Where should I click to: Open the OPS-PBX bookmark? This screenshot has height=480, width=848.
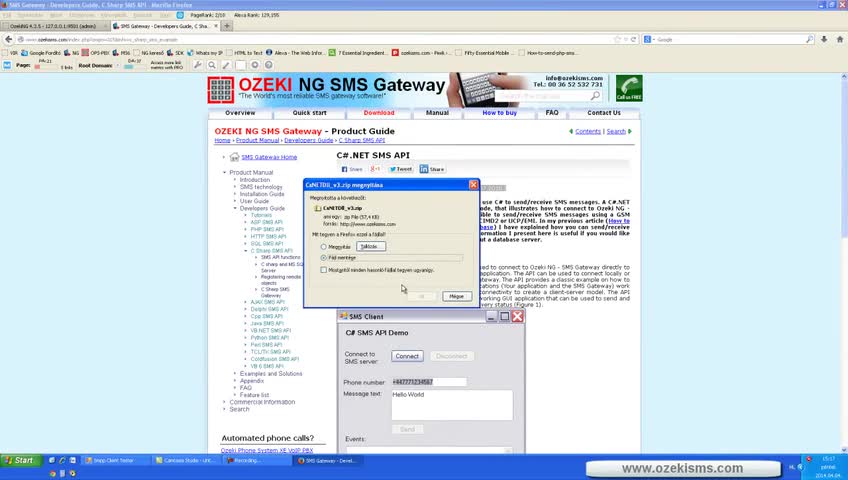click(x=96, y=53)
